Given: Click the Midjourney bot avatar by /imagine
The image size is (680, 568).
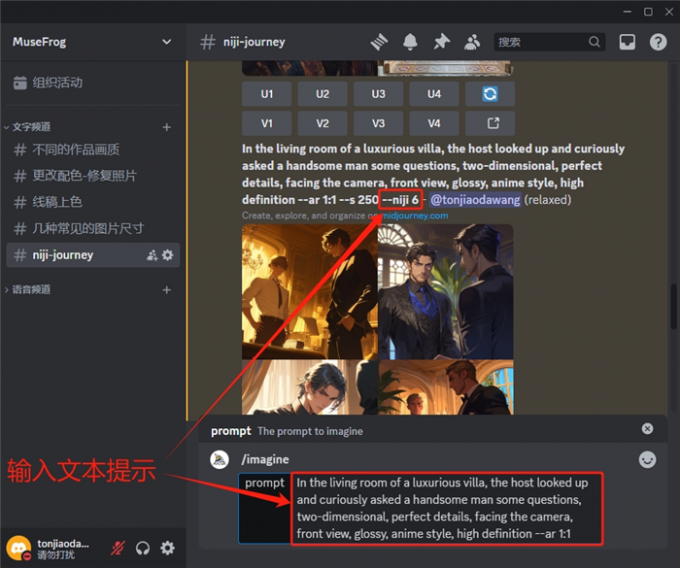Looking at the screenshot, I should (x=219, y=460).
